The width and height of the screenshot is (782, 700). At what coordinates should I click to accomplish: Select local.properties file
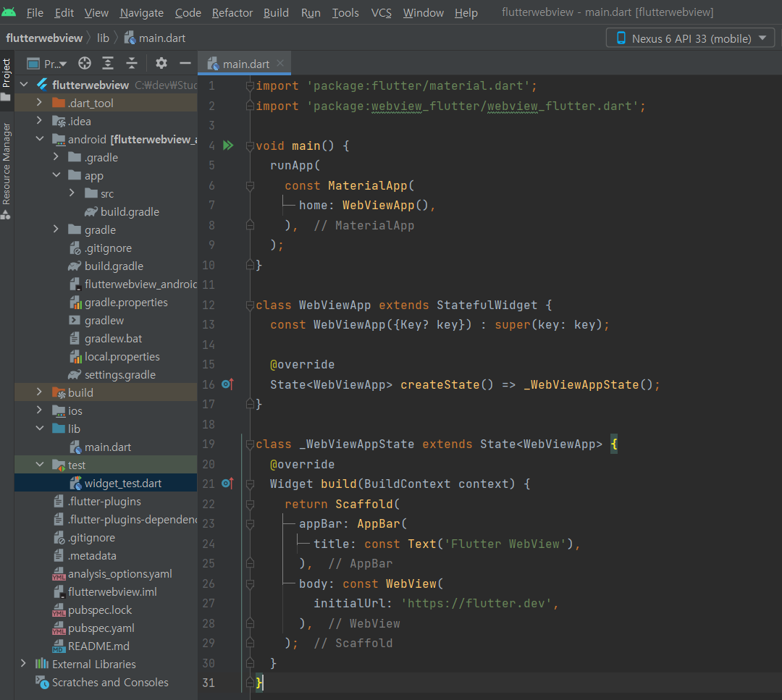point(114,356)
